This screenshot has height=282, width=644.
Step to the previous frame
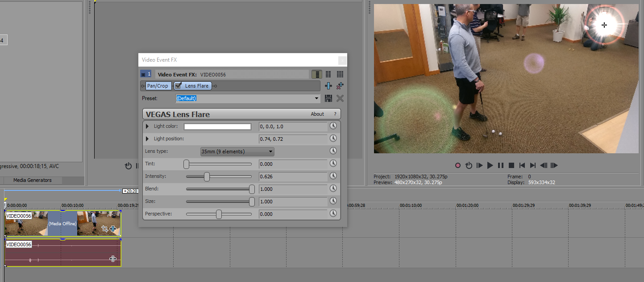tap(544, 165)
